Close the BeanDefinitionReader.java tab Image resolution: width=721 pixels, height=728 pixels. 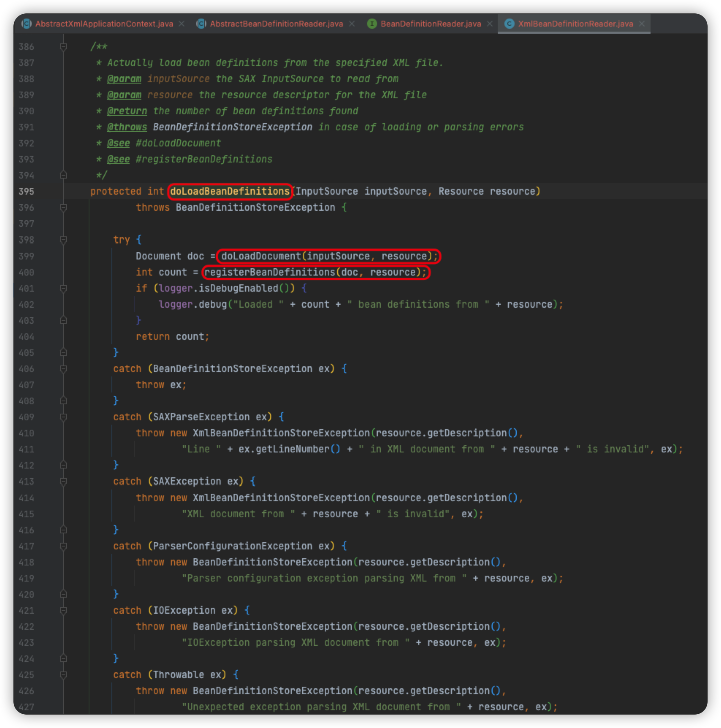[x=490, y=24]
